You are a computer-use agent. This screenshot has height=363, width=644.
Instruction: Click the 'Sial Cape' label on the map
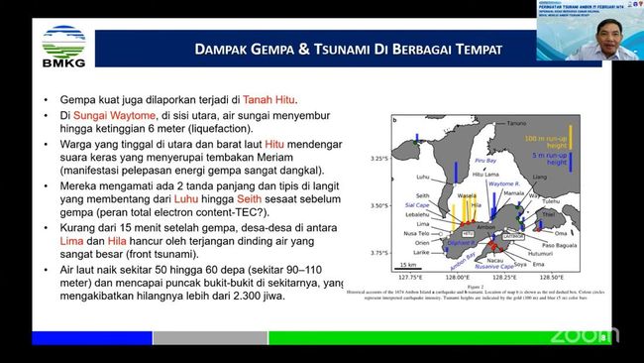pyautogui.click(x=417, y=205)
